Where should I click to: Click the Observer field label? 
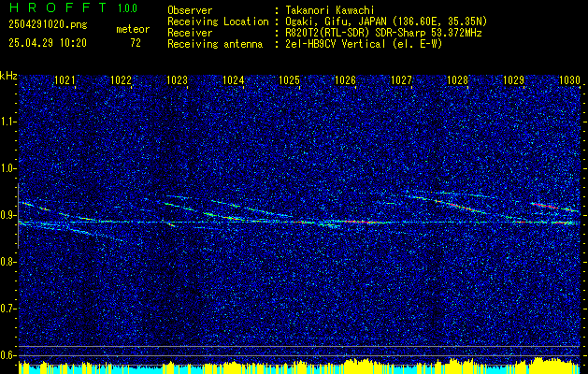pyautogui.click(x=190, y=10)
